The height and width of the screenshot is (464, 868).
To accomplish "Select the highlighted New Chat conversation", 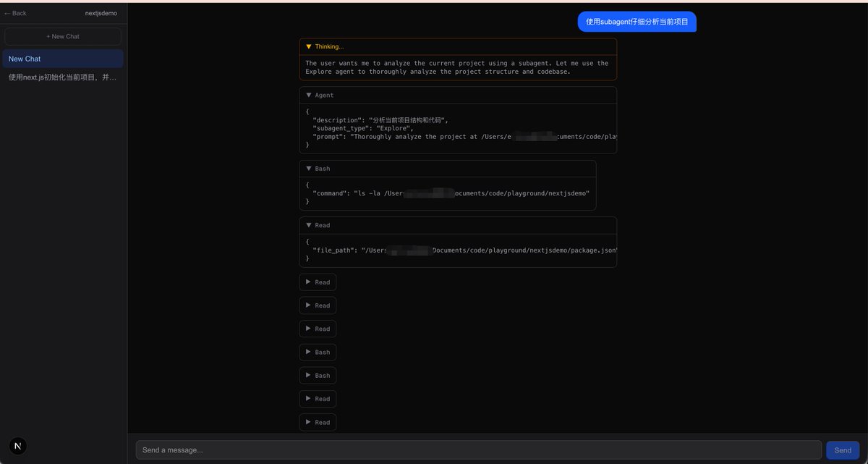I will point(63,59).
